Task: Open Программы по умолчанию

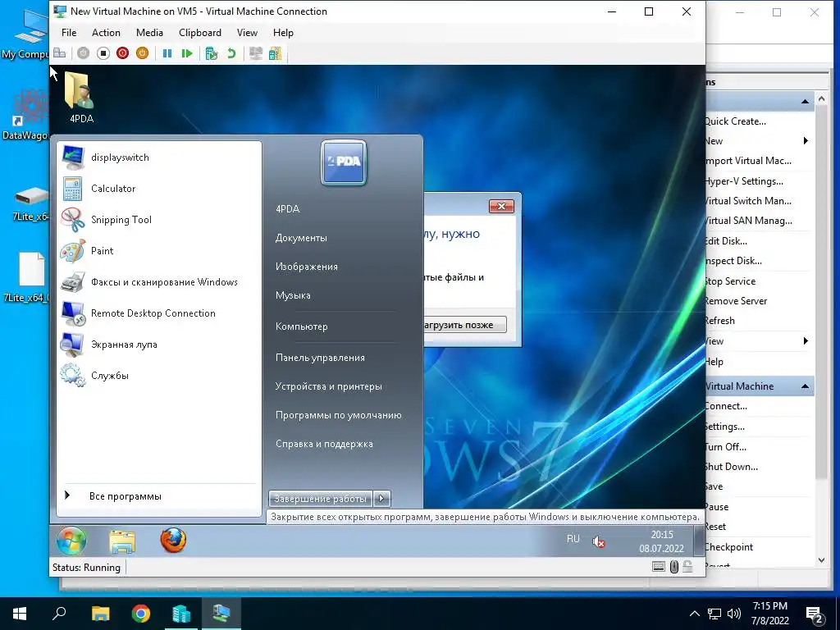Action: click(338, 415)
